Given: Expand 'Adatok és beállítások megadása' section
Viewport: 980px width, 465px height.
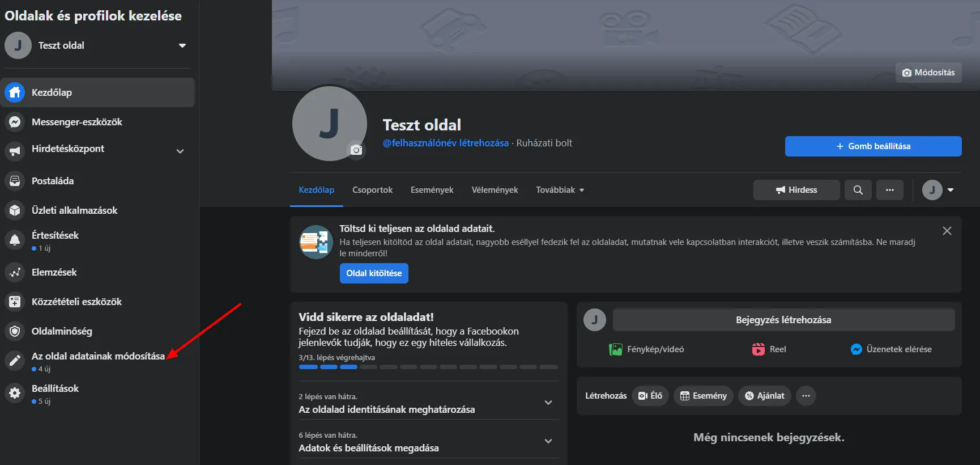Looking at the screenshot, I should click(x=548, y=441).
